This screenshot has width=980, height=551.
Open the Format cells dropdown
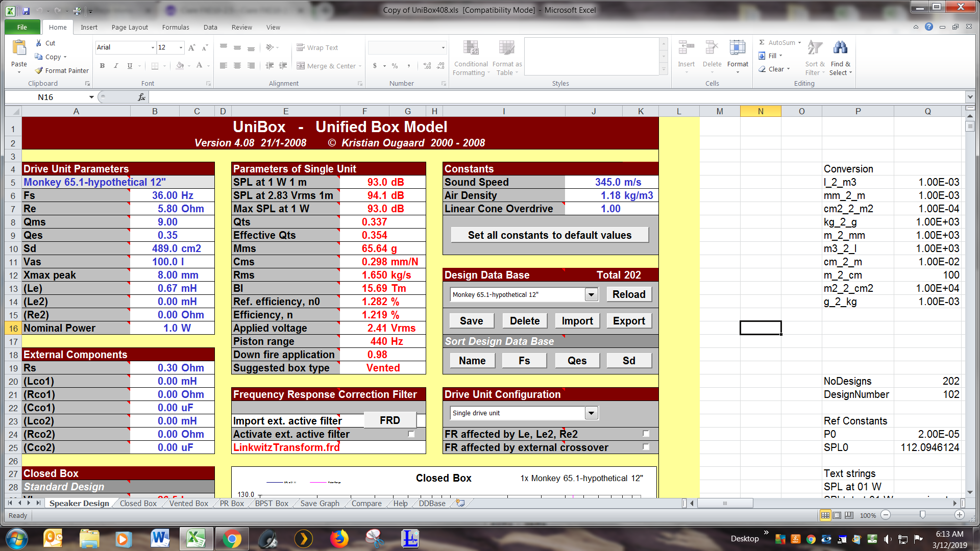pyautogui.click(x=738, y=58)
